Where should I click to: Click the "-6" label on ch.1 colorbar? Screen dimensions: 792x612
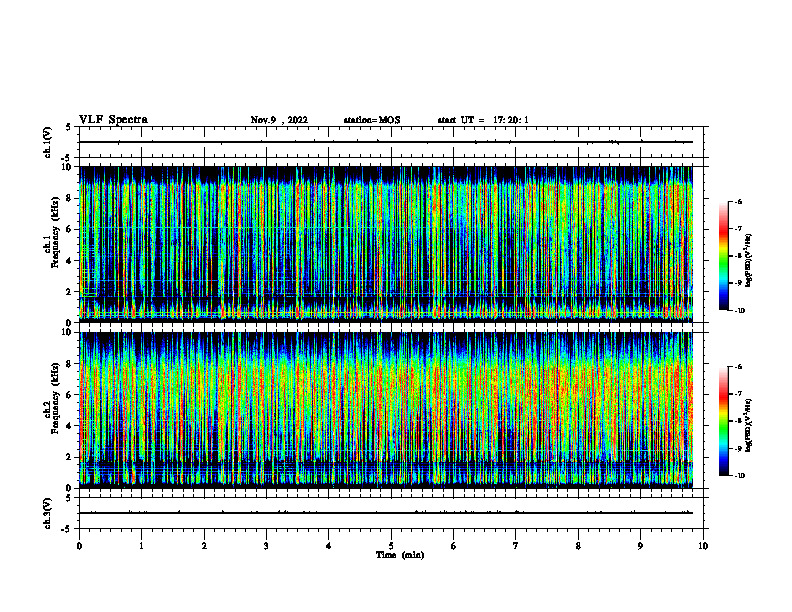[x=738, y=201]
